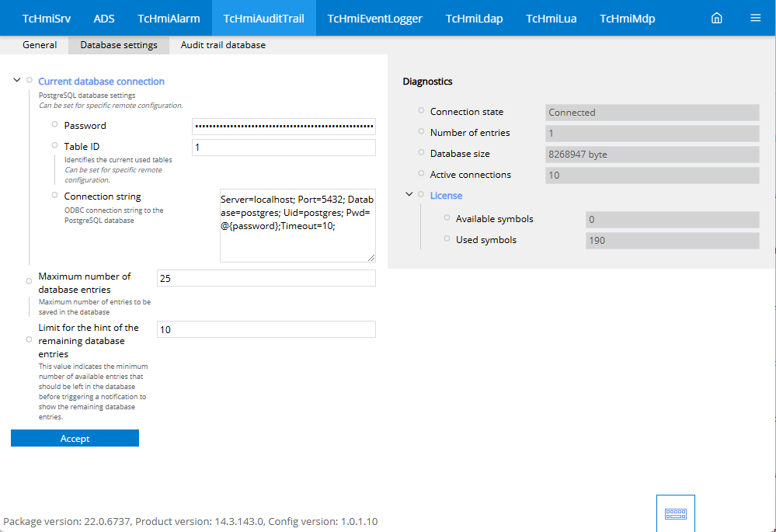
Task: Click the circle marker beside Database size
Action: tap(421, 152)
